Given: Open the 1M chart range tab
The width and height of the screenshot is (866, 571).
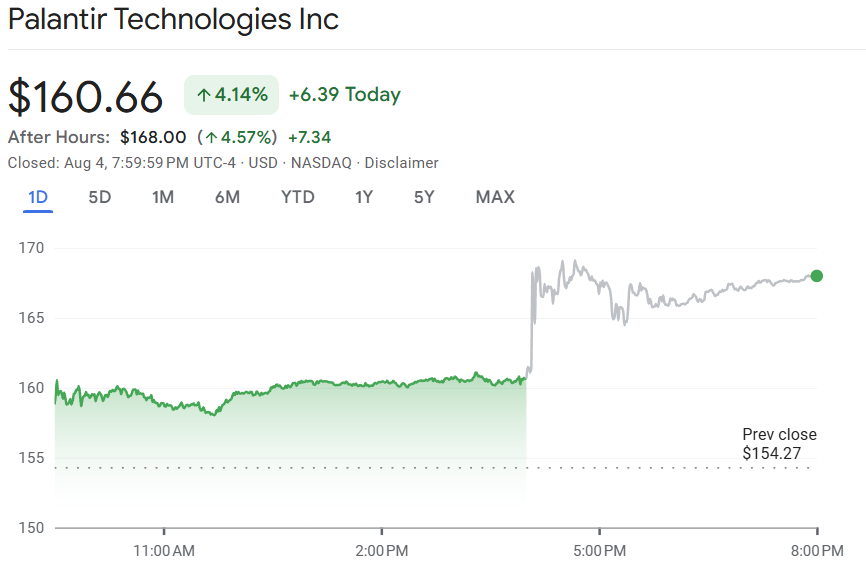Looking at the screenshot, I should click(x=163, y=197).
